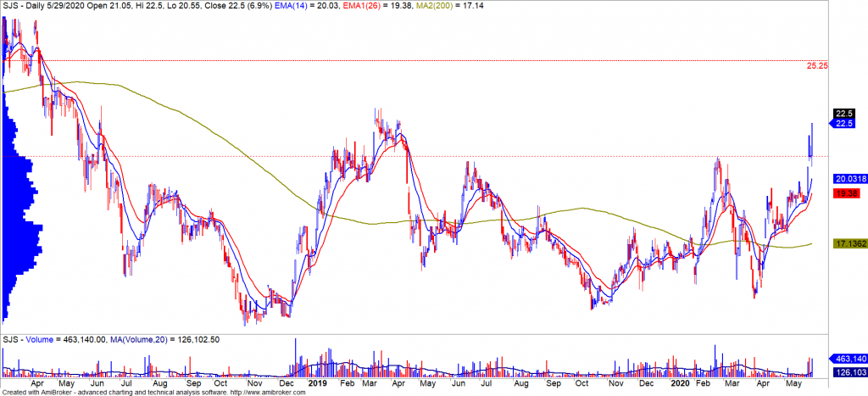Select the 2019 year marker on the time axis
The width and height of the screenshot is (868, 396).
[x=317, y=383]
